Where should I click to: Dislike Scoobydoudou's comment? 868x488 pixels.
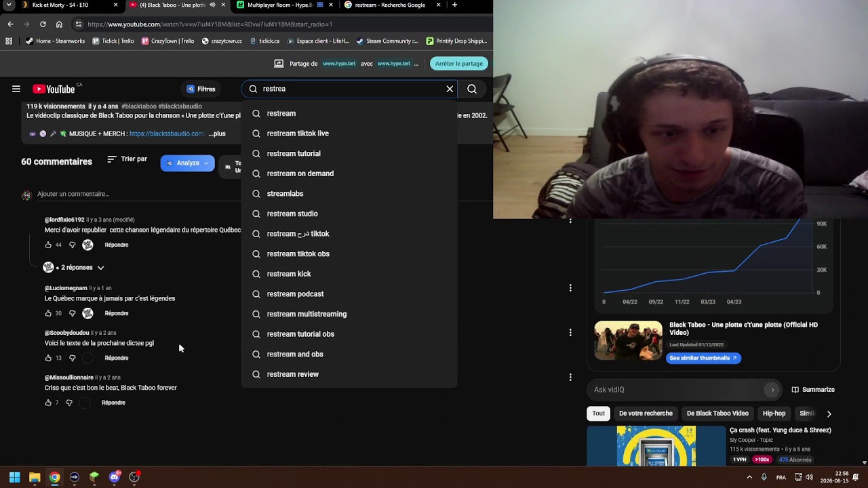(73, 358)
